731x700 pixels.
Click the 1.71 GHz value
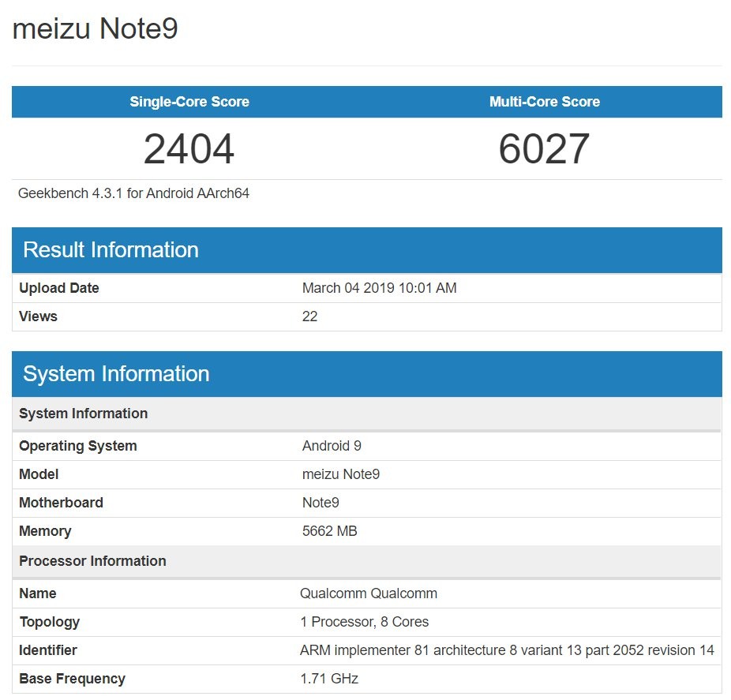click(x=329, y=679)
